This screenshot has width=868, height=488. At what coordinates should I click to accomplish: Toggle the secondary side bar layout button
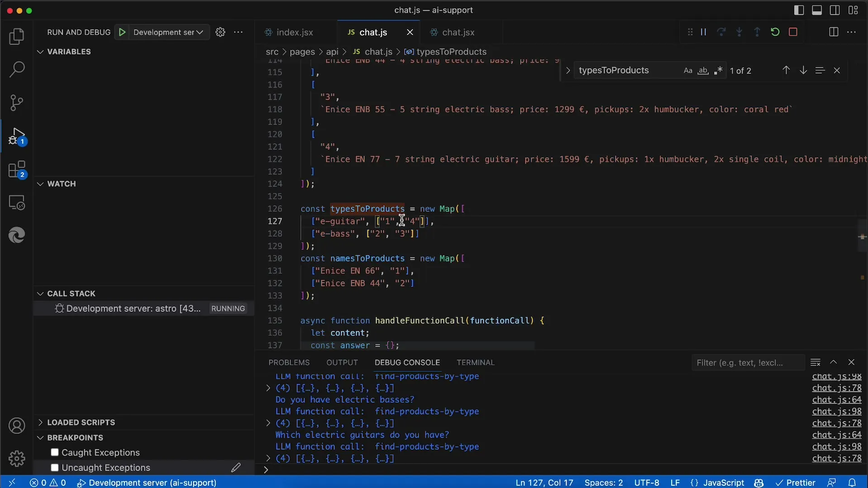pos(835,10)
